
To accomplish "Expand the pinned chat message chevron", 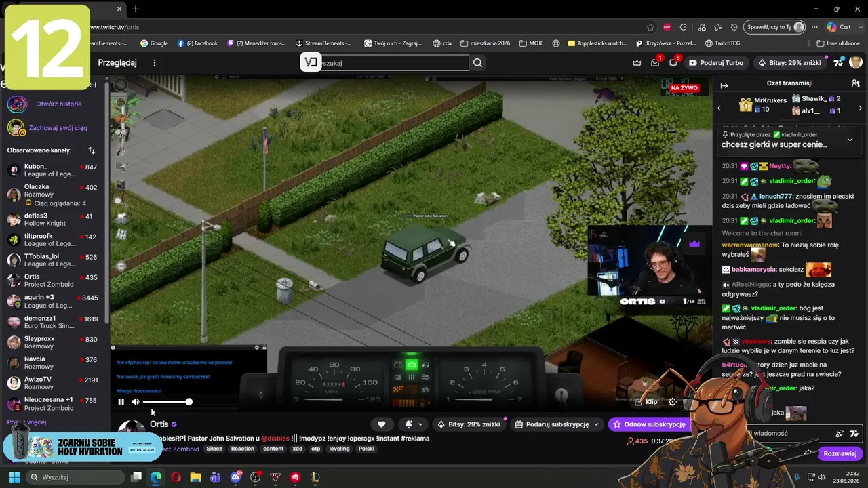I will click(x=850, y=140).
